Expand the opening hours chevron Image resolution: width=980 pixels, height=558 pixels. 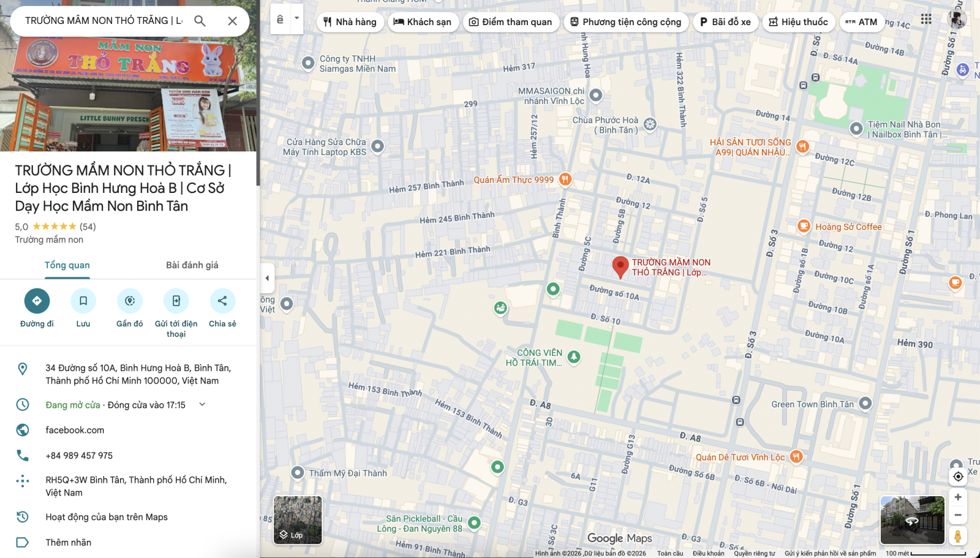[x=202, y=404]
